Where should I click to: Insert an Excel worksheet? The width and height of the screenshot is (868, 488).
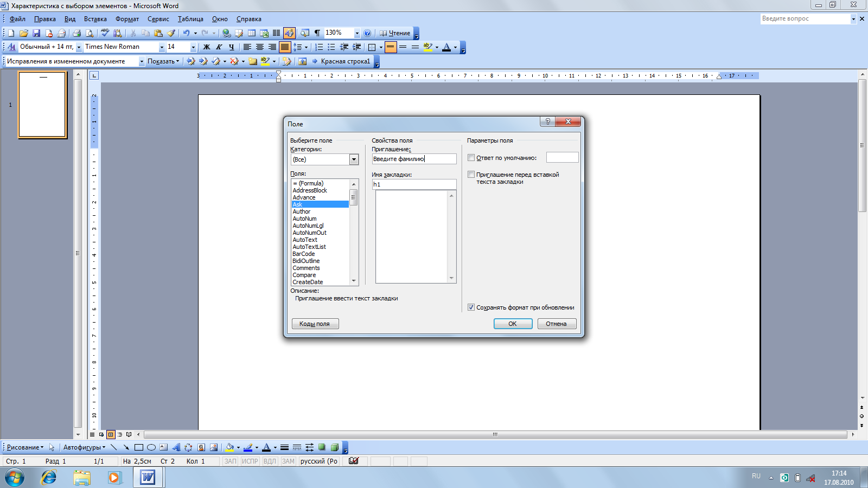pos(264,33)
